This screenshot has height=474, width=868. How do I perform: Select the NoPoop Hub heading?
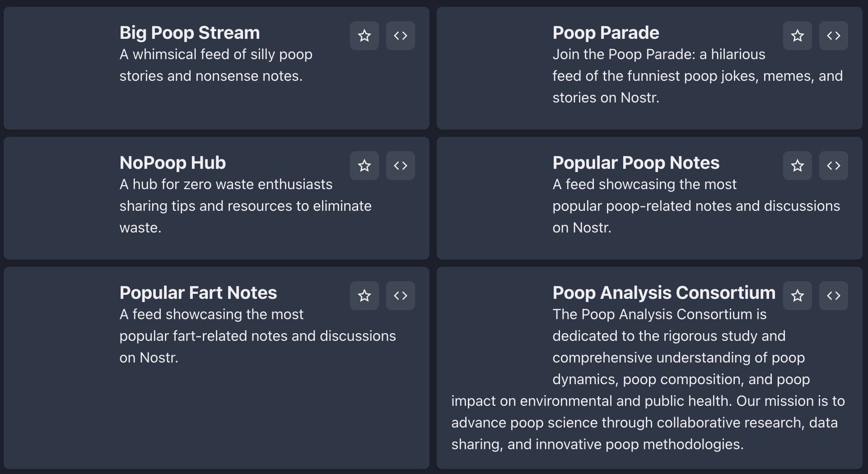tap(173, 163)
